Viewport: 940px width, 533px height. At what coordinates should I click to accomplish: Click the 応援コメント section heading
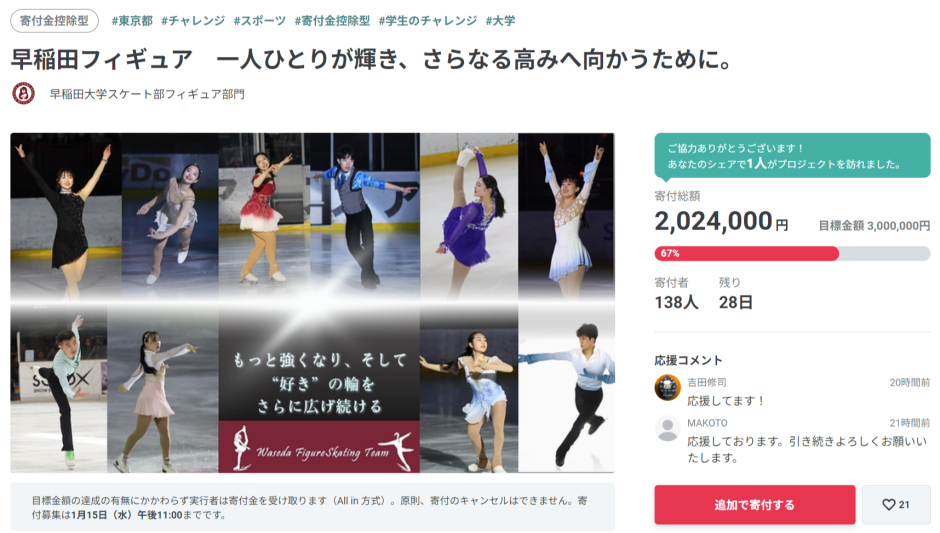(x=688, y=360)
